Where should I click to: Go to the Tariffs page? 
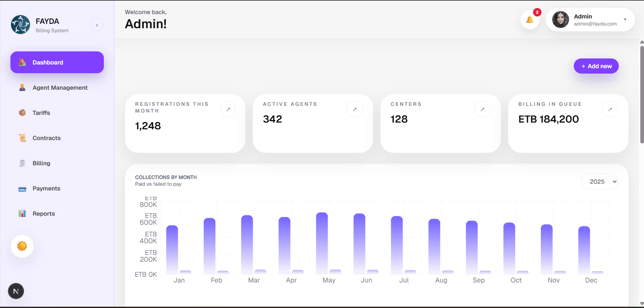coord(41,113)
